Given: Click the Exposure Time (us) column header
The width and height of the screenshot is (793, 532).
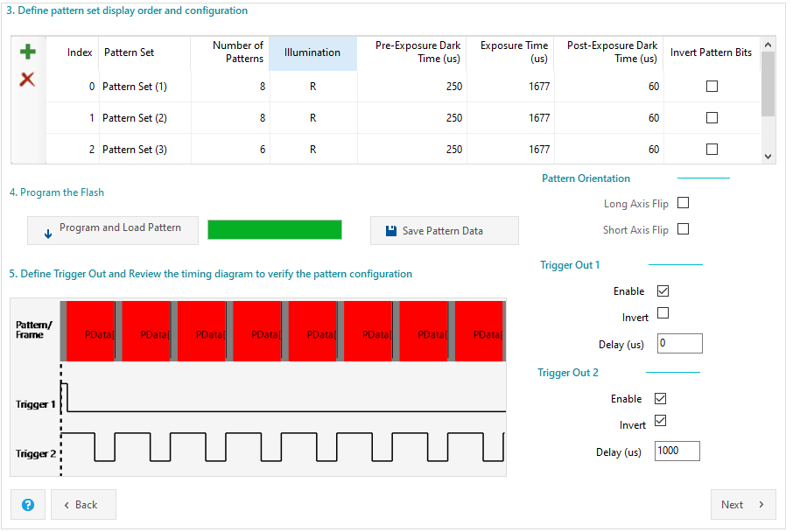Looking at the screenshot, I should coord(510,52).
